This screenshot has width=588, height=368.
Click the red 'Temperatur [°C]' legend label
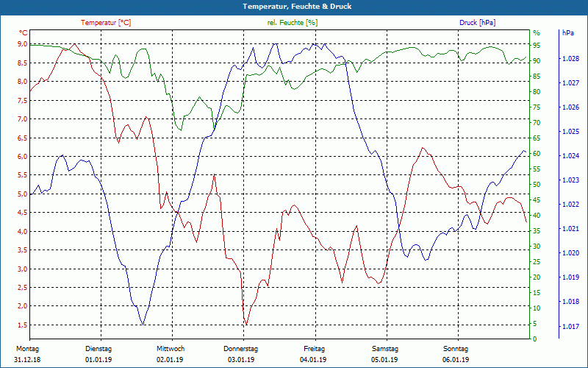coord(106,23)
